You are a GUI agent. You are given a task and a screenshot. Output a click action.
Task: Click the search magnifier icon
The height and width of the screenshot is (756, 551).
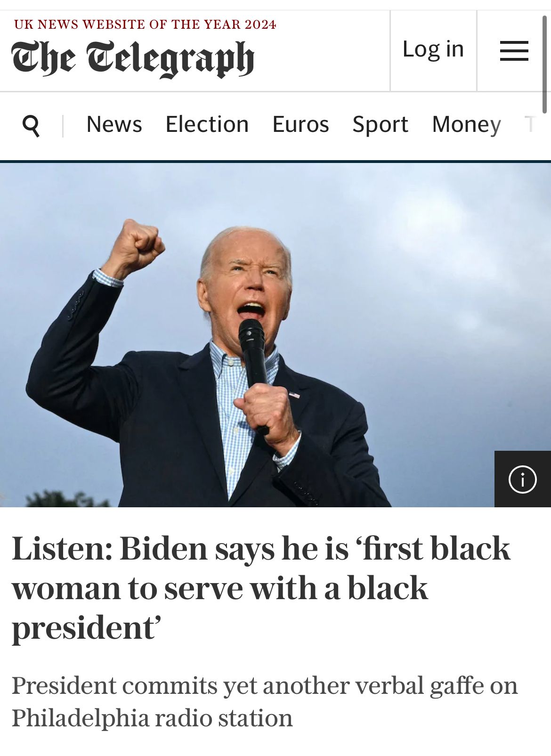pos(31,126)
